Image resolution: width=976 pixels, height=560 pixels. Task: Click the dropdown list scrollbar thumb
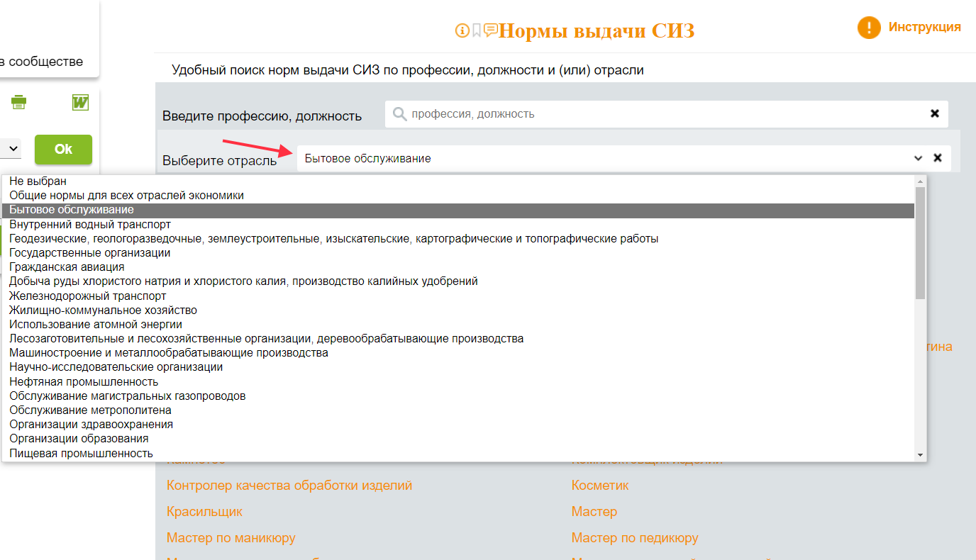[920, 242]
